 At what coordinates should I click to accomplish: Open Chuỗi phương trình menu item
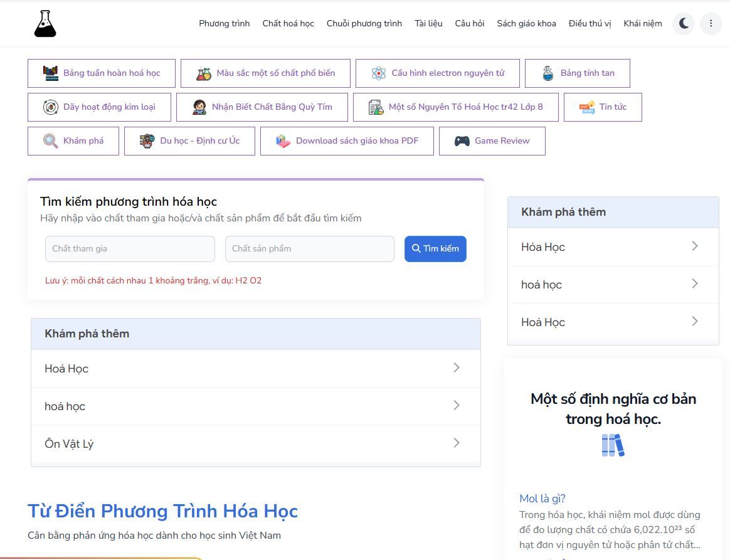click(364, 23)
